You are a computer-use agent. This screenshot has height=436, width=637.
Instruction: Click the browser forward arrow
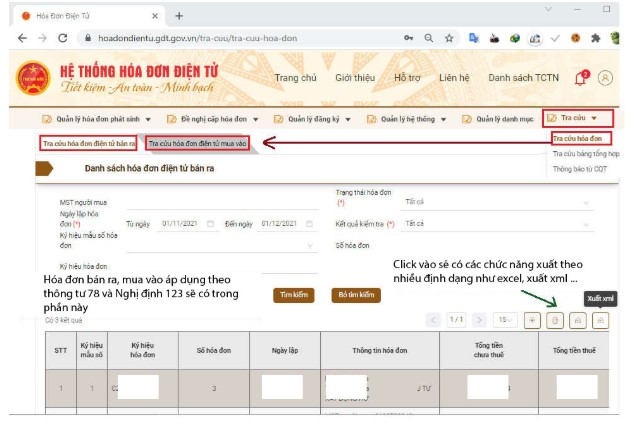(42, 38)
